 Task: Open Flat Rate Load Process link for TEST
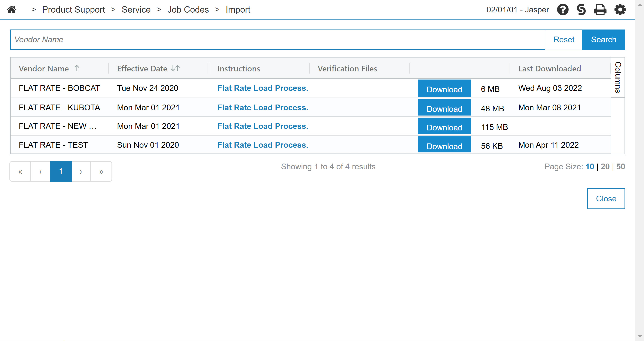[263, 145]
